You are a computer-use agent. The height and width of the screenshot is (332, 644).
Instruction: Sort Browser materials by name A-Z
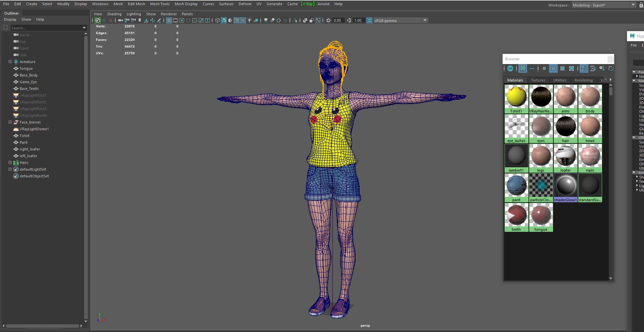click(584, 68)
